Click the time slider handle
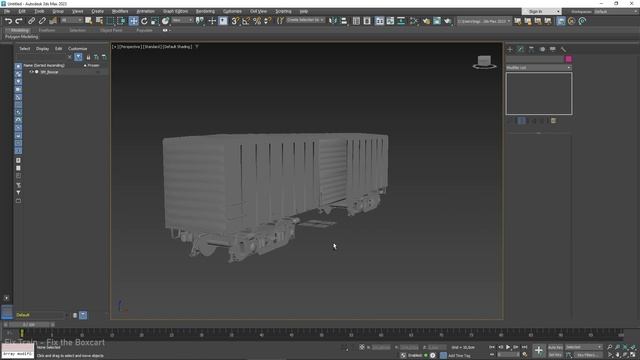This screenshot has width=640, height=360. pos(29,325)
